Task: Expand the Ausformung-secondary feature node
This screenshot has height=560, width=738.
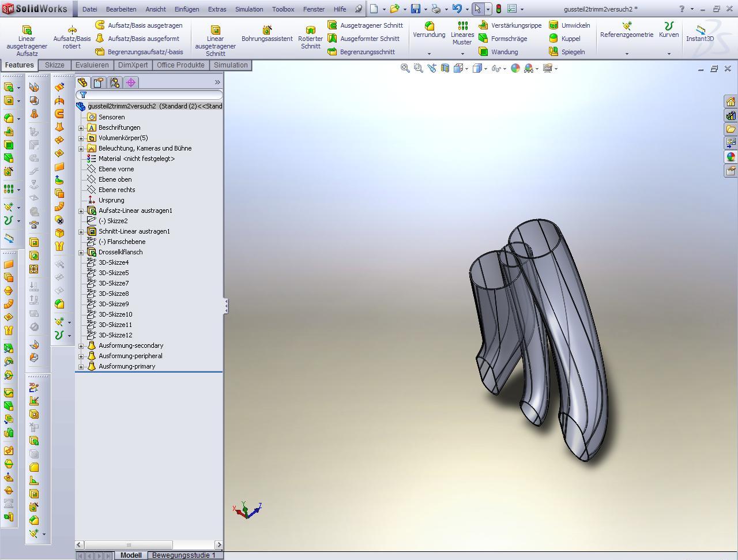Action: pyautogui.click(x=81, y=346)
